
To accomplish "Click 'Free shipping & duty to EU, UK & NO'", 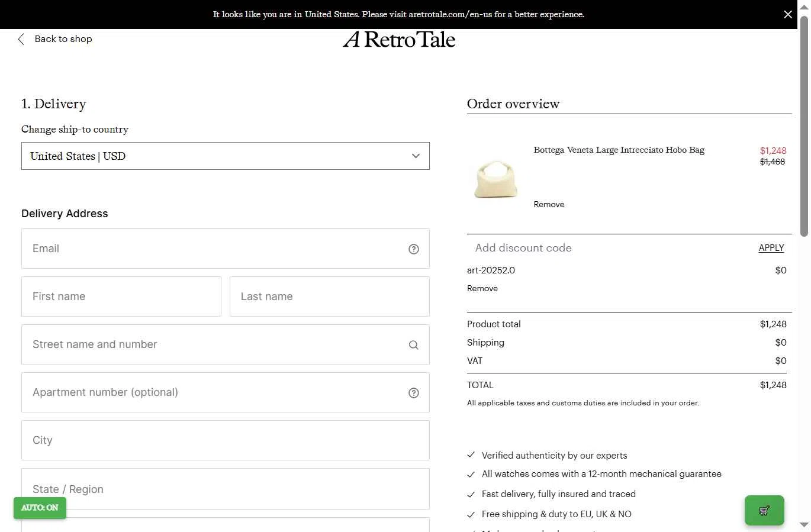I will click(x=556, y=514).
